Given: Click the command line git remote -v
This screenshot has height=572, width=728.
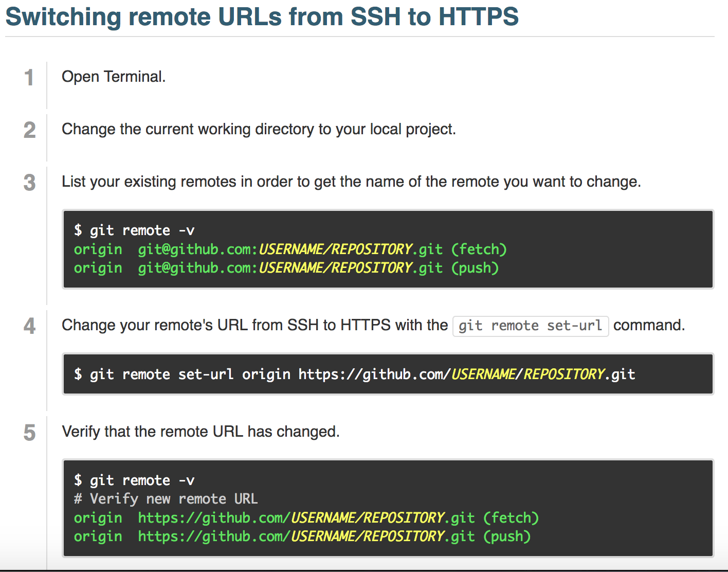Looking at the screenshot, I should click(134, 230).
